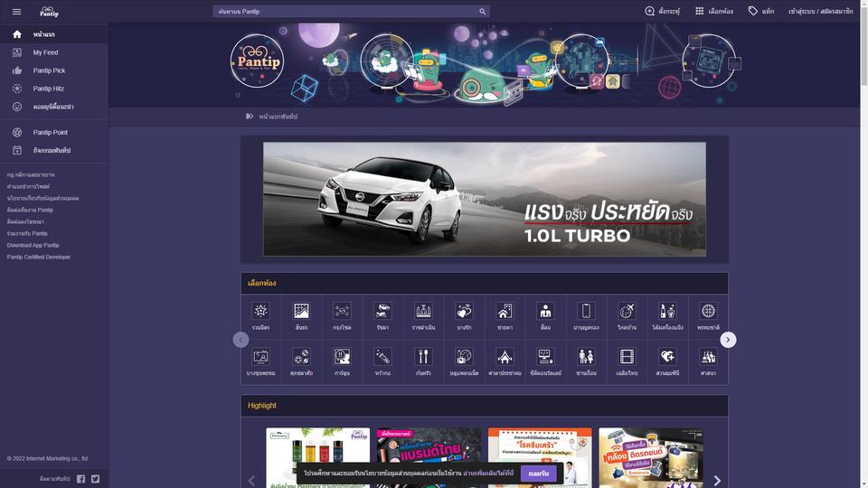Open the พรหมชาติ globe room icon
868x488 pixels.
pyautogui.click(x=708, y=311)
